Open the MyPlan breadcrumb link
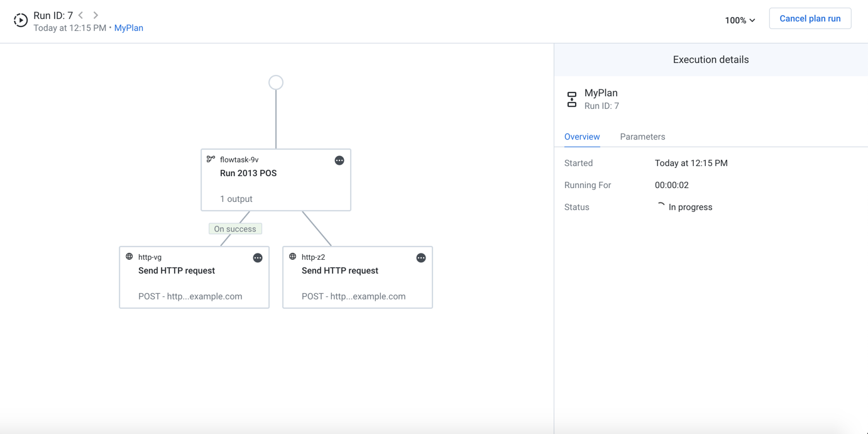The width and height of the screenshot is (868, 434). pyautogui.click(x=129, y=28)
